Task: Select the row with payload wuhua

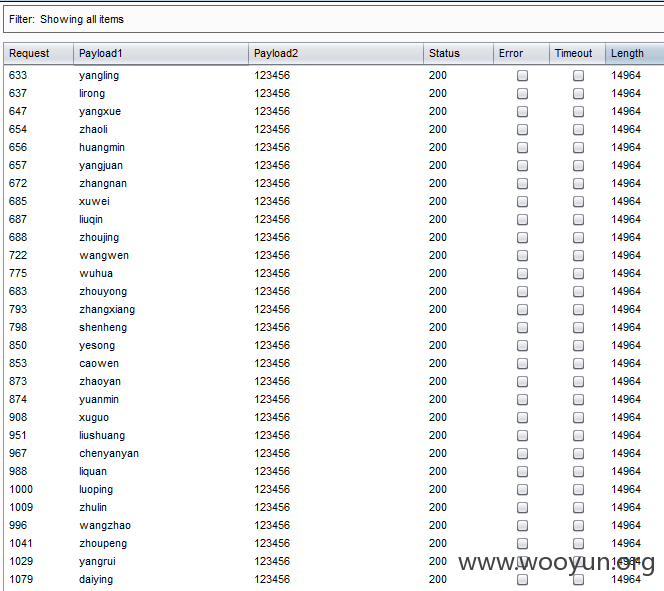Action: point(334,273)
